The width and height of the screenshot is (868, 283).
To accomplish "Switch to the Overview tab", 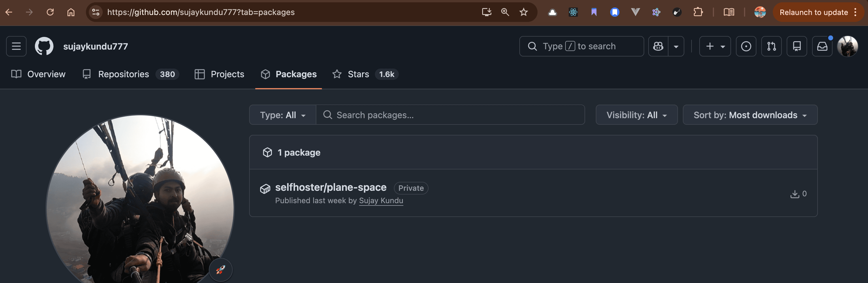I will (x=38, y=74).
